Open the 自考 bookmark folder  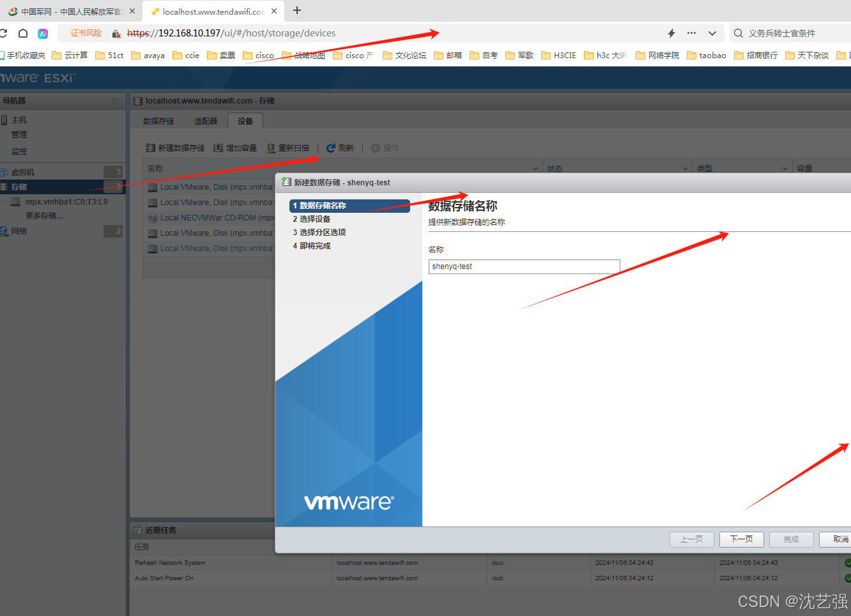(484, 56)
